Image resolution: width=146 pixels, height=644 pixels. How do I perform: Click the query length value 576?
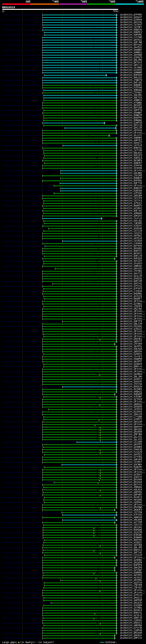point(115,11)
